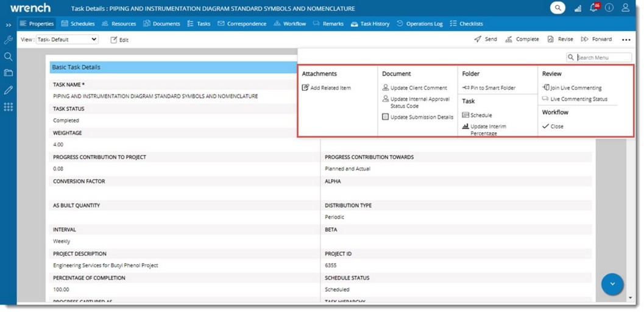Open the left sidebar folder icon

8,73
